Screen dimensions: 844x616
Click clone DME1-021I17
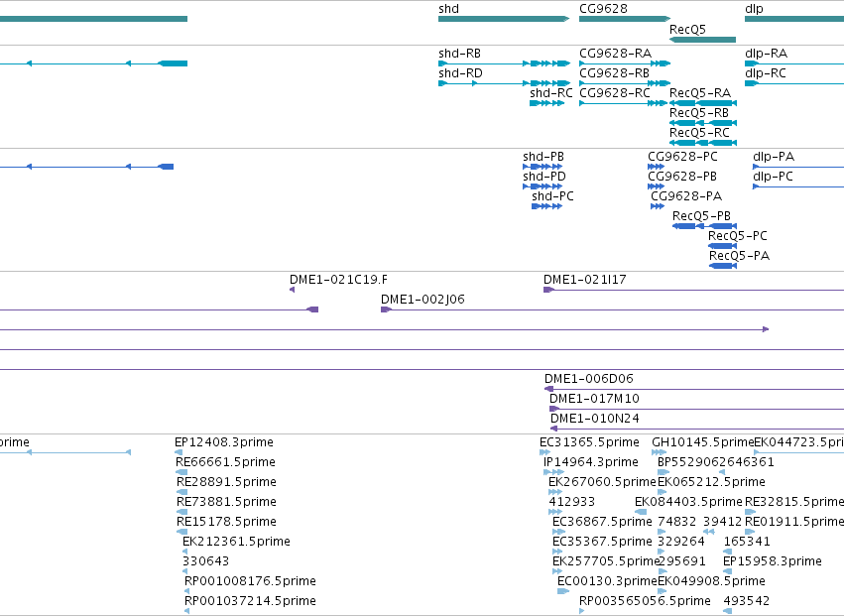pos(694,290)
